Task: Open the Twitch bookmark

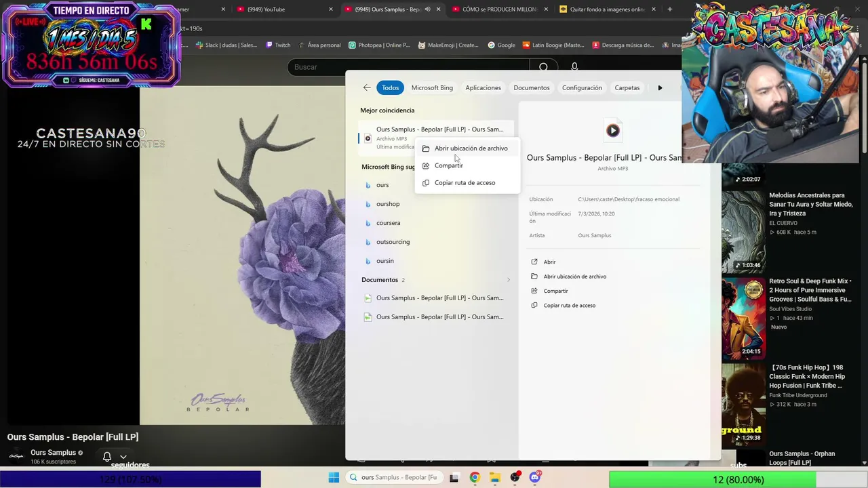Action: coord(278,45)
